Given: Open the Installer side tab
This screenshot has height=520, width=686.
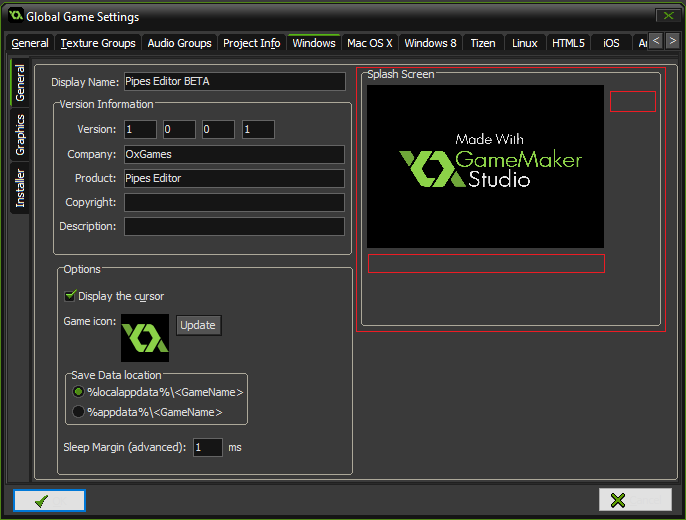Looking at the screenshot, I should 20,188.
